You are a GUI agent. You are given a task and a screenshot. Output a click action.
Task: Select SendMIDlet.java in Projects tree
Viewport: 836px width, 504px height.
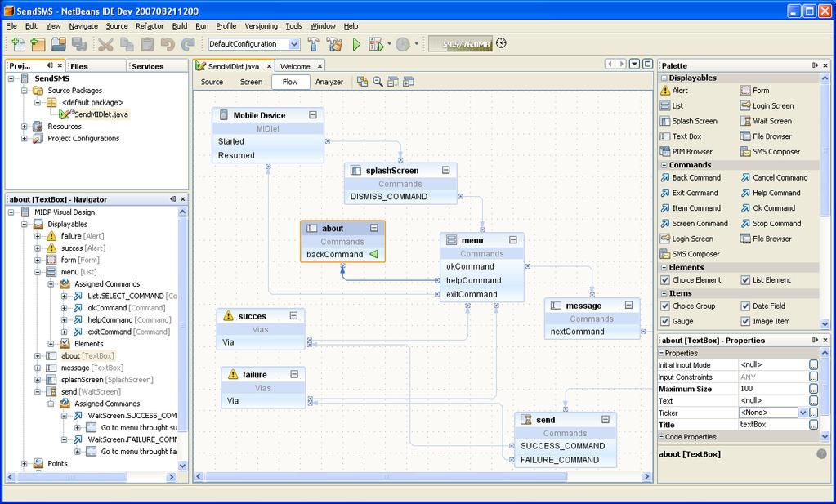(x=101, y=114)
